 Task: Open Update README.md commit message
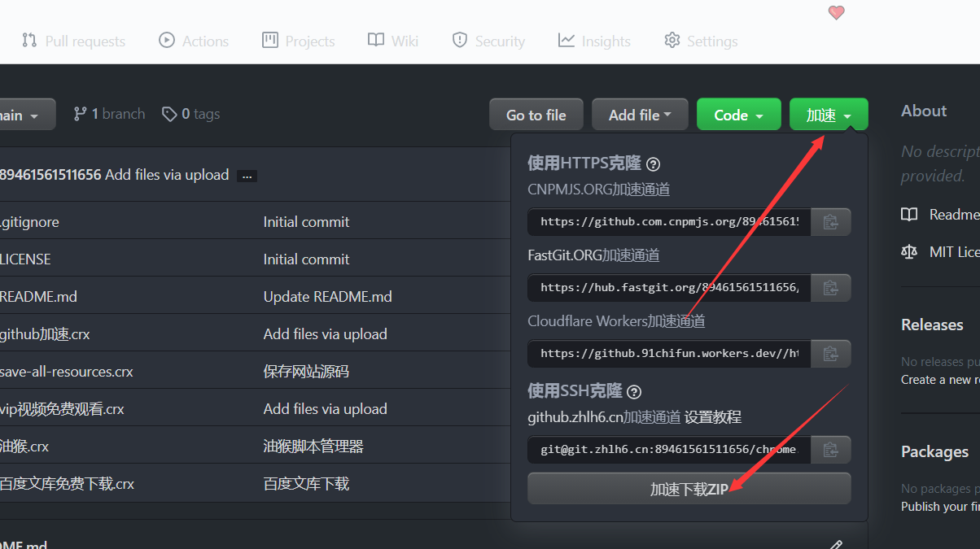(x=327, y=297)
